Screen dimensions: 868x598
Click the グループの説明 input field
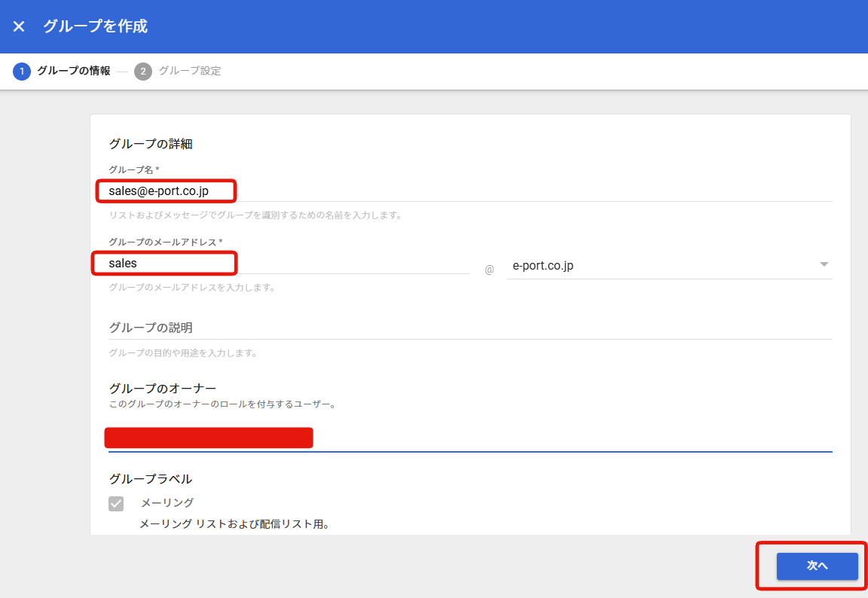tap(469, 328)
